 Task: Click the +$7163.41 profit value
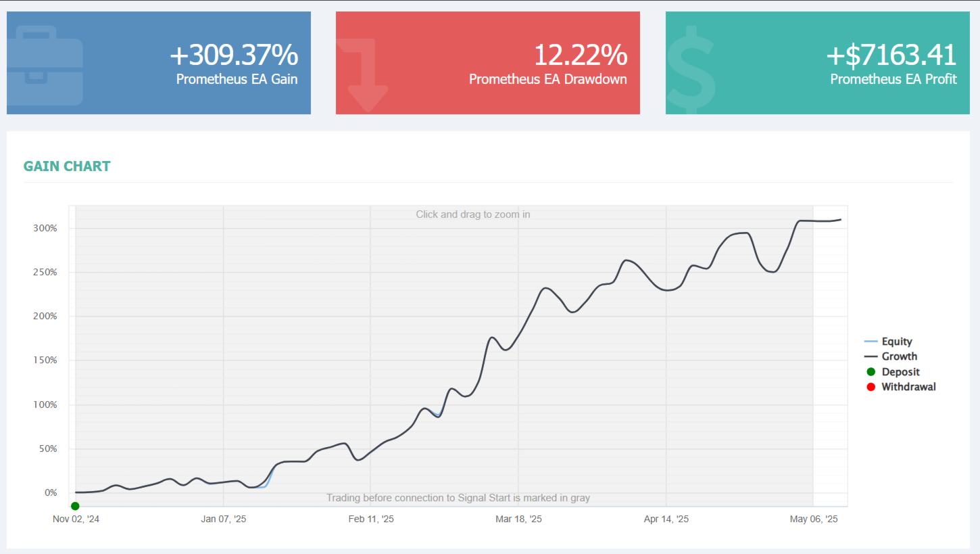(891, 55)
